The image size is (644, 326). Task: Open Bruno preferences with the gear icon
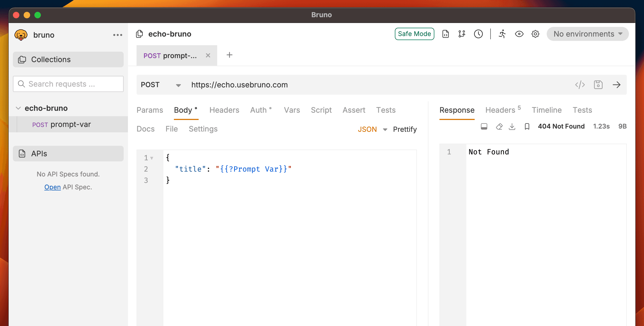[x=535, y=34]
